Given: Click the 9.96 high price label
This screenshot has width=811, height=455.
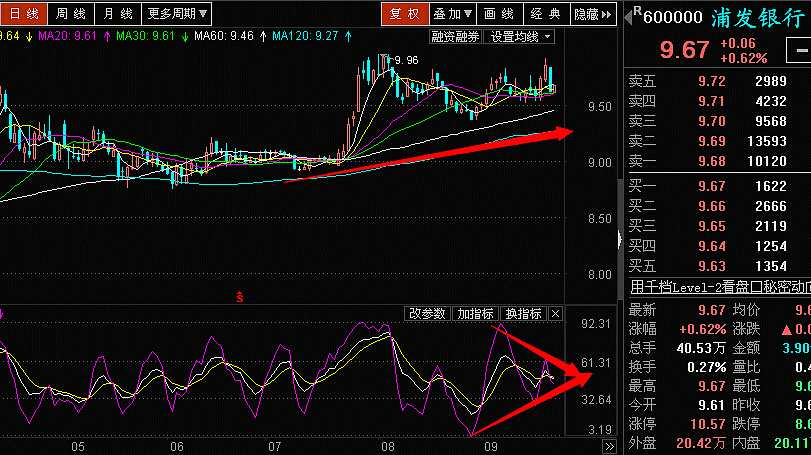Looking at the screenshot, I should [407, 60].
